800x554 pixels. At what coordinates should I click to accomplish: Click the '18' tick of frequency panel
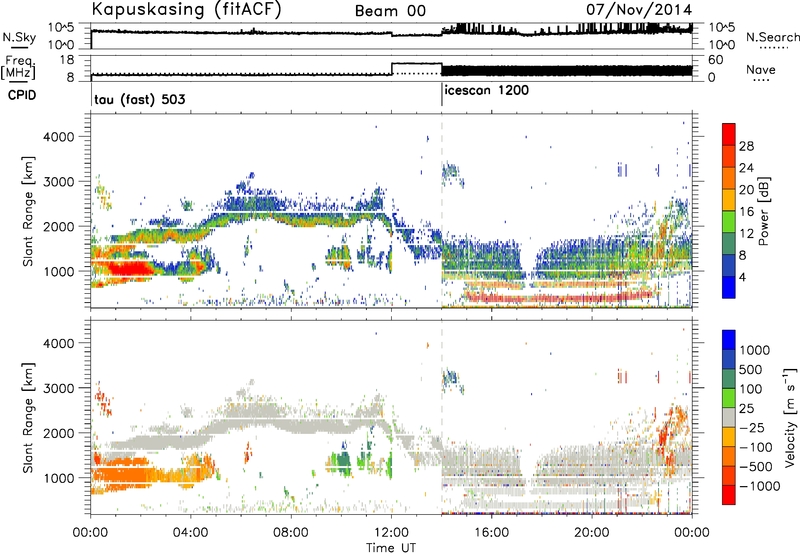pyautogui.click(x=68, y=60)
